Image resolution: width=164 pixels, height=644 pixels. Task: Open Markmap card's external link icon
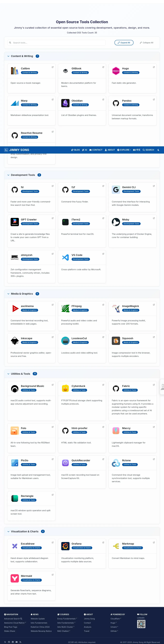(154, 542)
